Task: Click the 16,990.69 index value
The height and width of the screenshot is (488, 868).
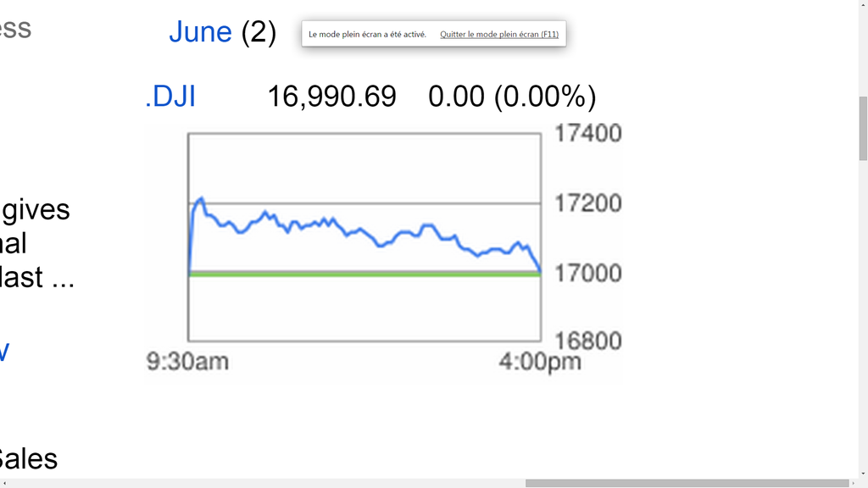Action: coord(332,97)
